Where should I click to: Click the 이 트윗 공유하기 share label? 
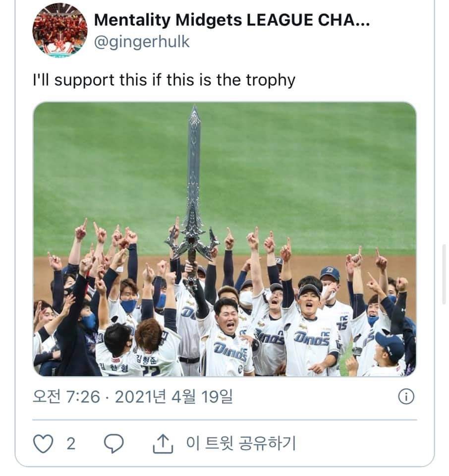pos(240,443)
